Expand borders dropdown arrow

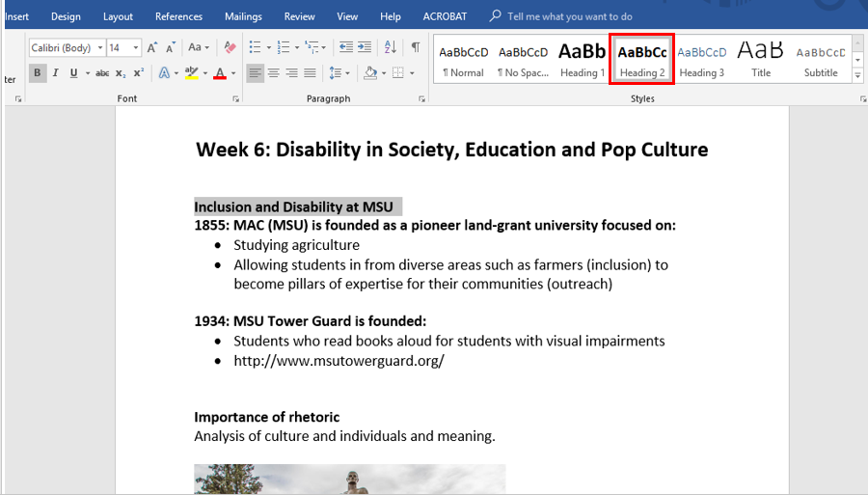[x=412, y=73]
